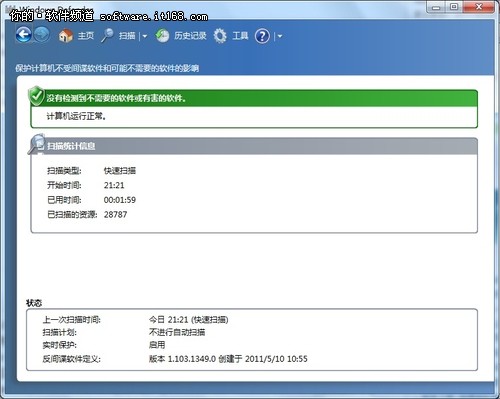Click the 扫描类型 label
Screen dimensions: 500x399
coord(64,171)
